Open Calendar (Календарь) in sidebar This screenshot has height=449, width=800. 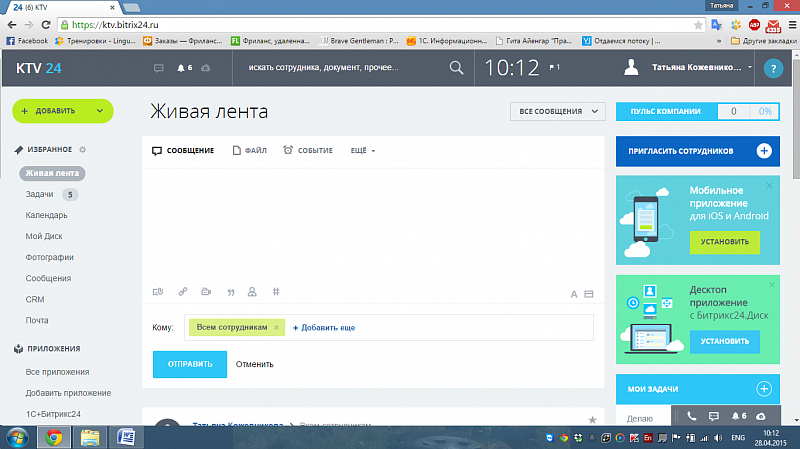tap(46, 215)
